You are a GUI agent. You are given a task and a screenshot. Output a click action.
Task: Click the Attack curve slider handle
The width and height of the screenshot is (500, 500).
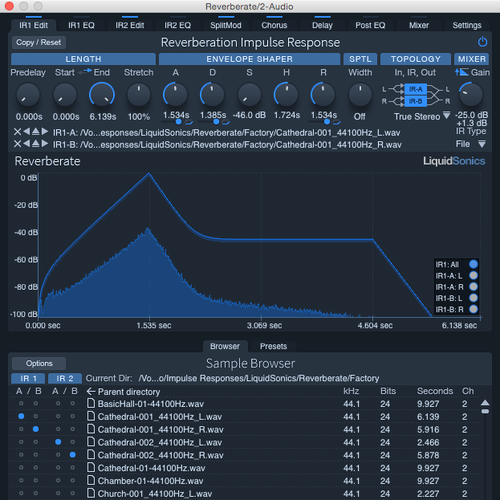coord(178,122)
